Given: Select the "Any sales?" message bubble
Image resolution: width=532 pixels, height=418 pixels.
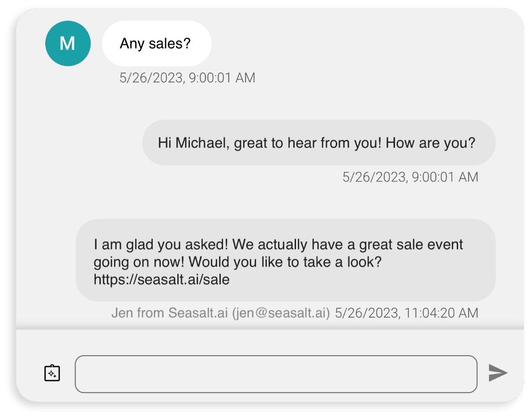Looking at the screenshot, I should [x=157, y=43].
